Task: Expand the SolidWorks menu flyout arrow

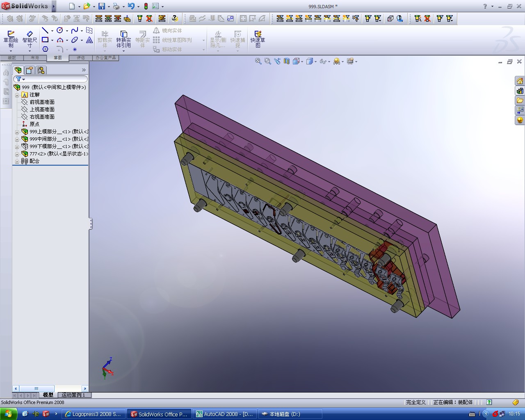Action: 54,6
